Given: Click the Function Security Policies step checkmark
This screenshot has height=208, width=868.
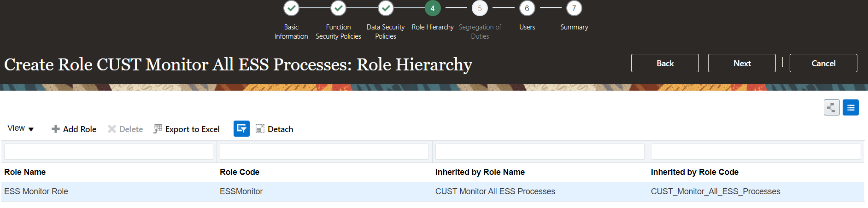Looking at the screenshot, I should pos(339,8).
